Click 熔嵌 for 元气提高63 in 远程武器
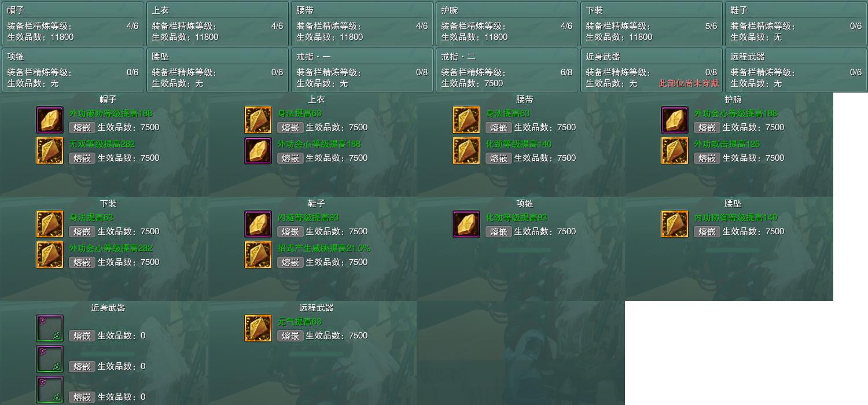Viewport: 868px width, 405px height. tap(290, 336)
